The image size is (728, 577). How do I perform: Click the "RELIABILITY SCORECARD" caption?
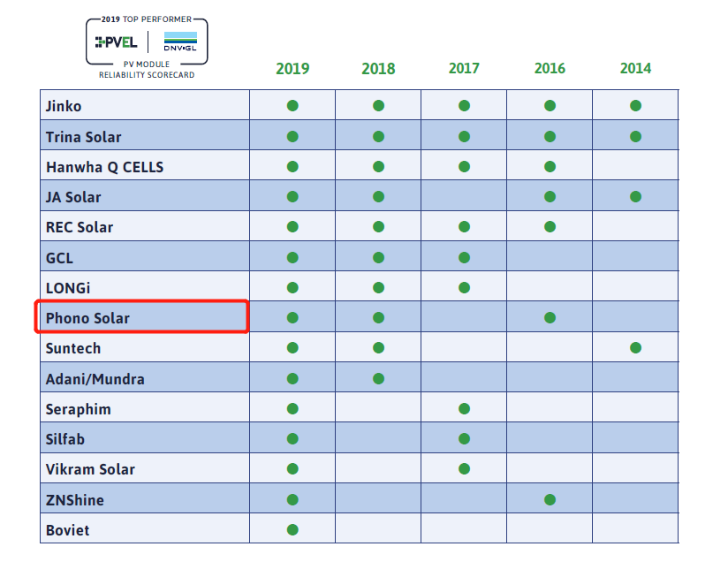pyautogui.click(x=147, y=75)
